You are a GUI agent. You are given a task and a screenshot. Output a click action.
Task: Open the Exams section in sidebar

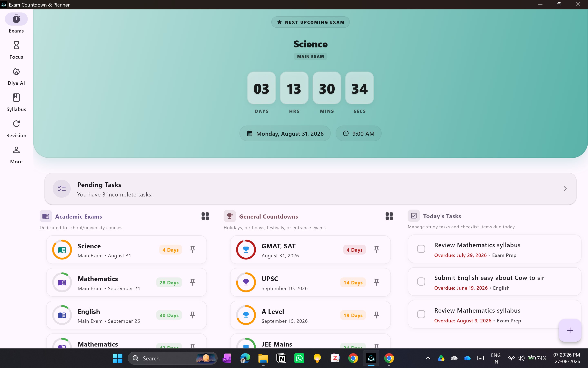(x=16, y=24)
